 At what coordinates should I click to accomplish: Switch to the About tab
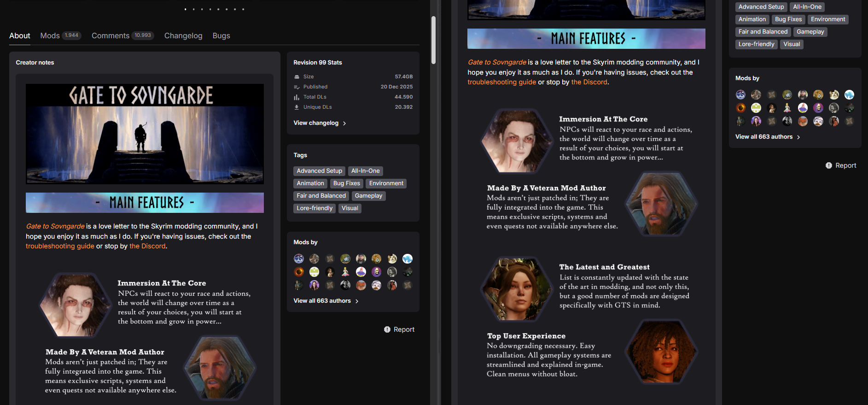pyautogui.click(x=20, y=35)
